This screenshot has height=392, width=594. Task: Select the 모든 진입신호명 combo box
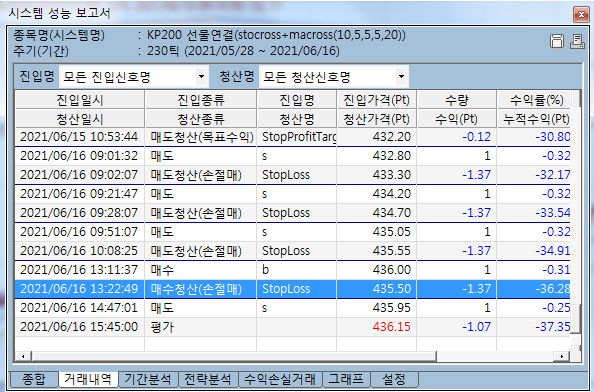134,77
